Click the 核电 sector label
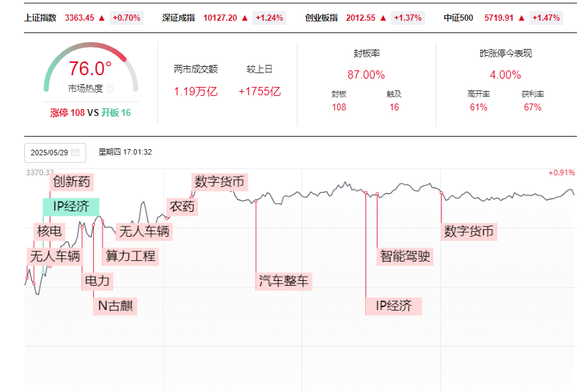 (x=50, y=231)
